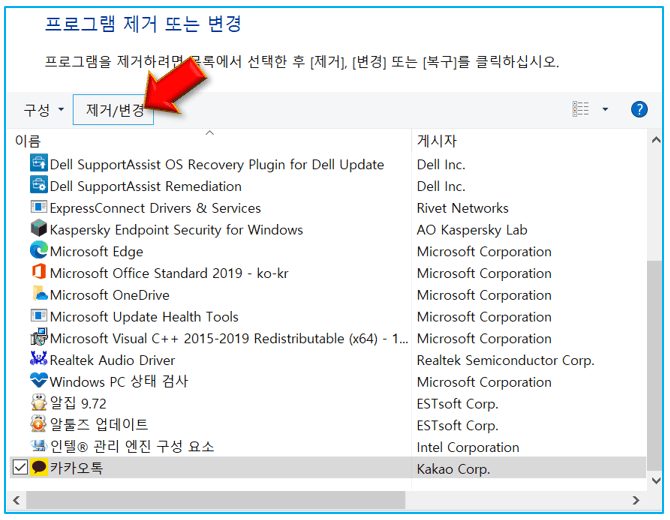The height and width of the screenshot is (520, 670).
Task: Click the 인텔 관리 엔진 구성 요소 icon
Action: click(39, 446)
